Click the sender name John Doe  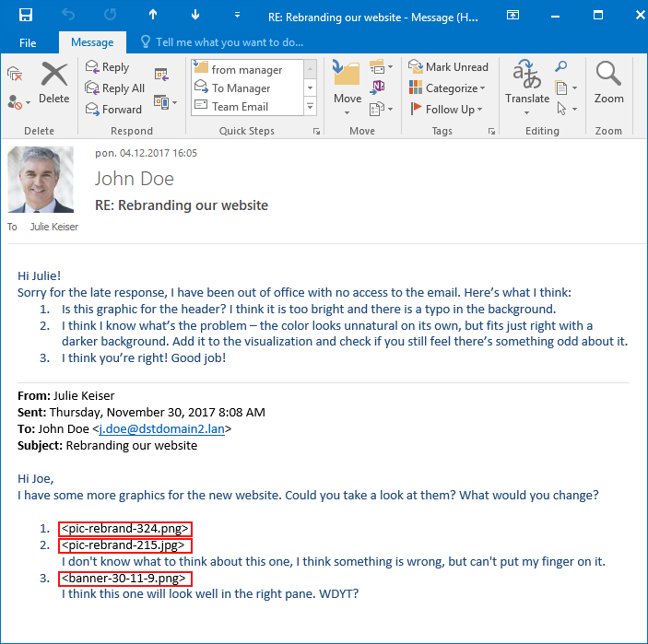pyautogui.click(x=135, y=179)
